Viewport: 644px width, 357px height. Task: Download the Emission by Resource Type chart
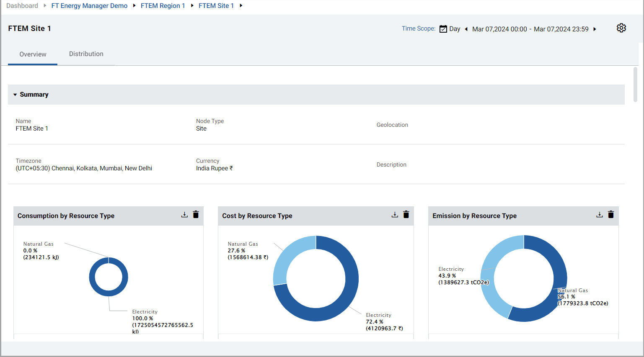coord(599,214)
